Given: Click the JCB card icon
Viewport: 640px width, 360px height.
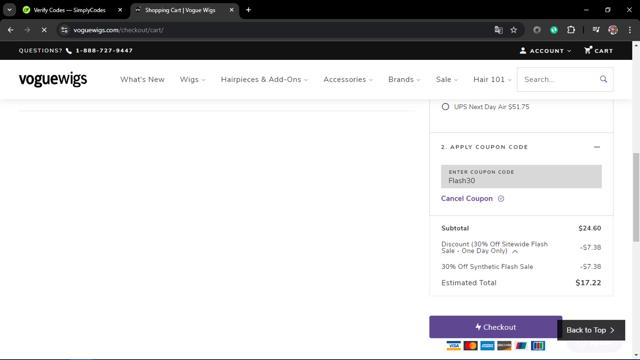Looking at the screenshot, I should [538, 346].
